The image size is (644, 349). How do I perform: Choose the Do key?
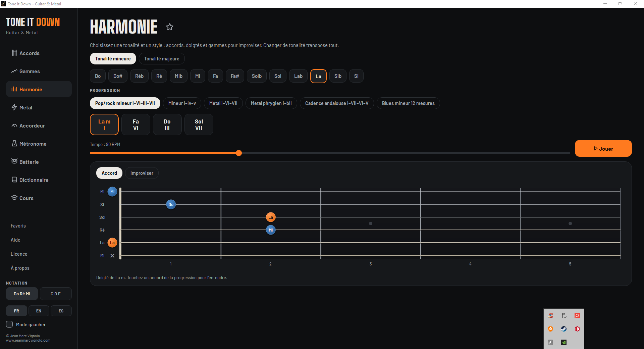click(x=98, y=76)
